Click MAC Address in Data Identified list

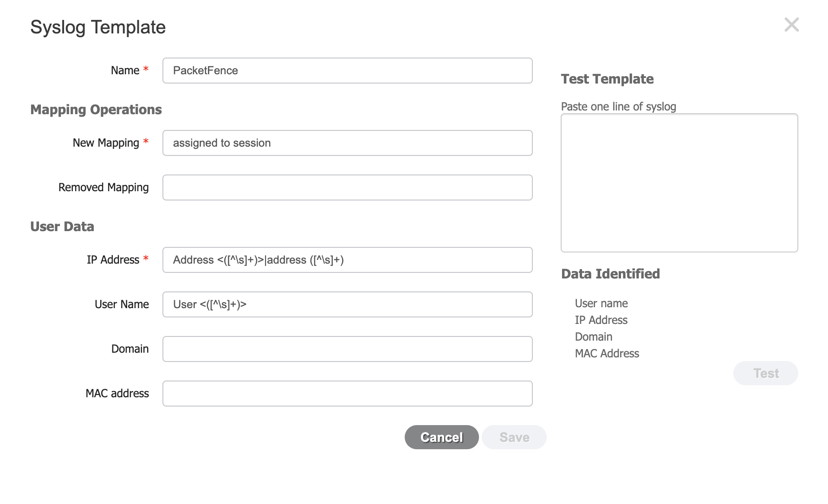[607, 353]
